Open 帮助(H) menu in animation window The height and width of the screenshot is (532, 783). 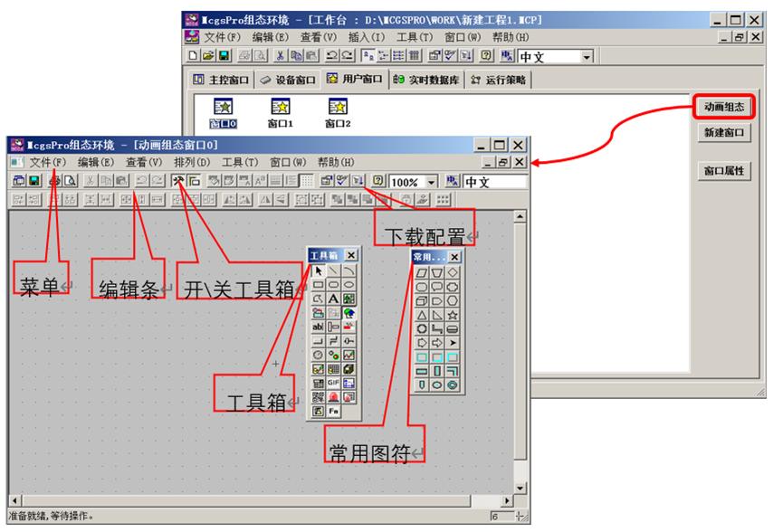[336, 162]
